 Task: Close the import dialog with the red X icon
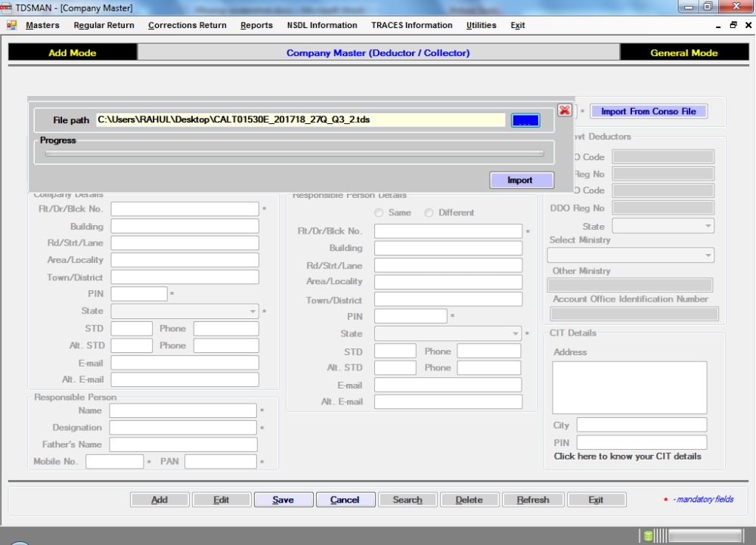tap(564, 110)
